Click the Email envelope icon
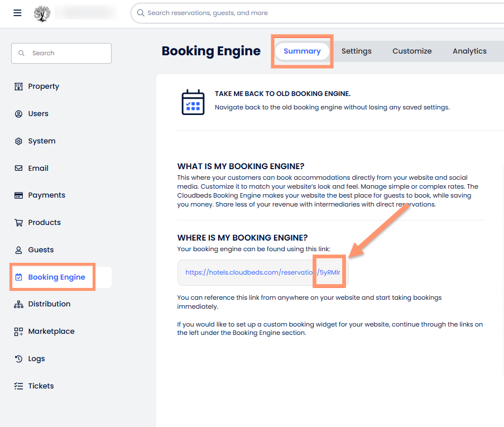The height and width of the screenshot is (427, 504). tap(18, 168)
